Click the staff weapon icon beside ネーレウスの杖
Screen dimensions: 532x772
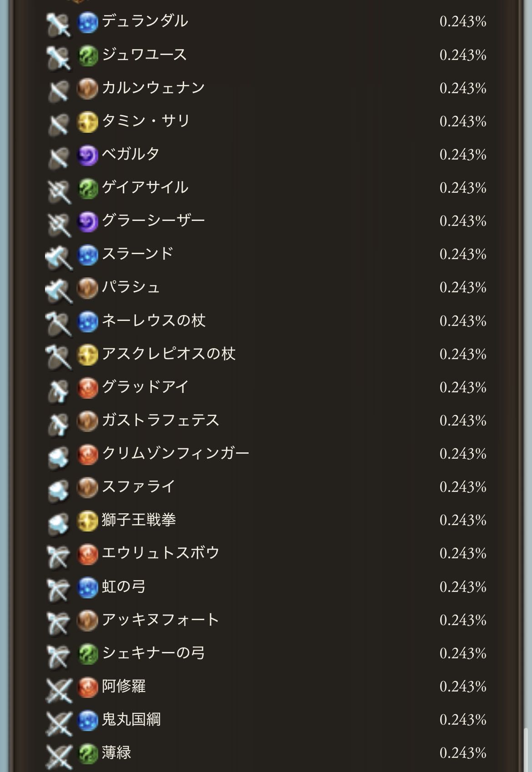click(x=59, y=322)
